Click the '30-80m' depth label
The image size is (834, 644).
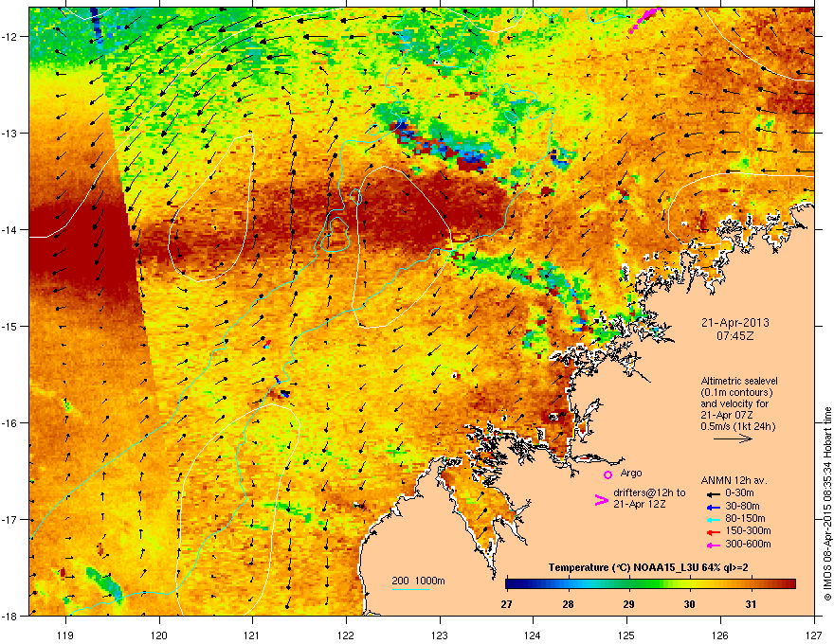pos(742,506)
